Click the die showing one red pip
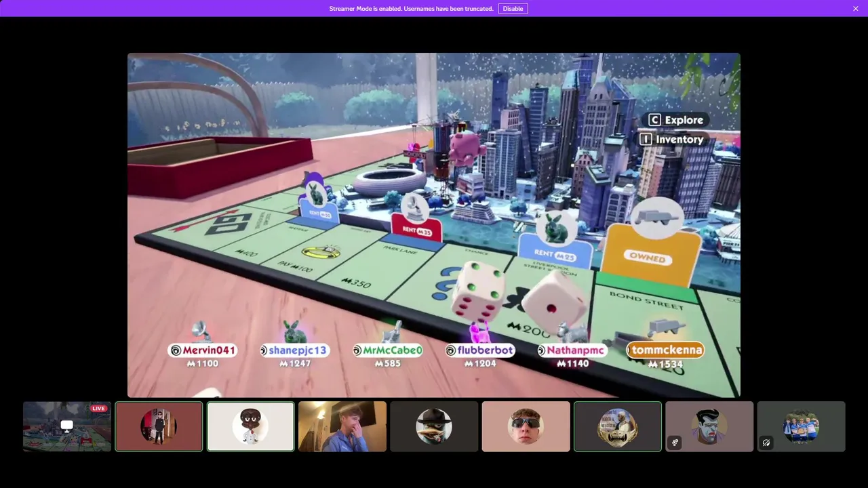The image size is (868, 488). [555, 302]
